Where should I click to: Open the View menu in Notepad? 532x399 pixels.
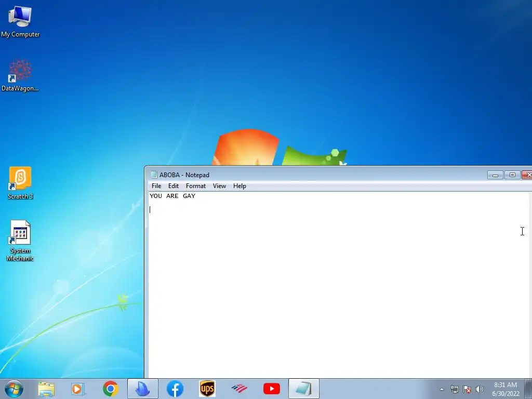tap(219, 186)
